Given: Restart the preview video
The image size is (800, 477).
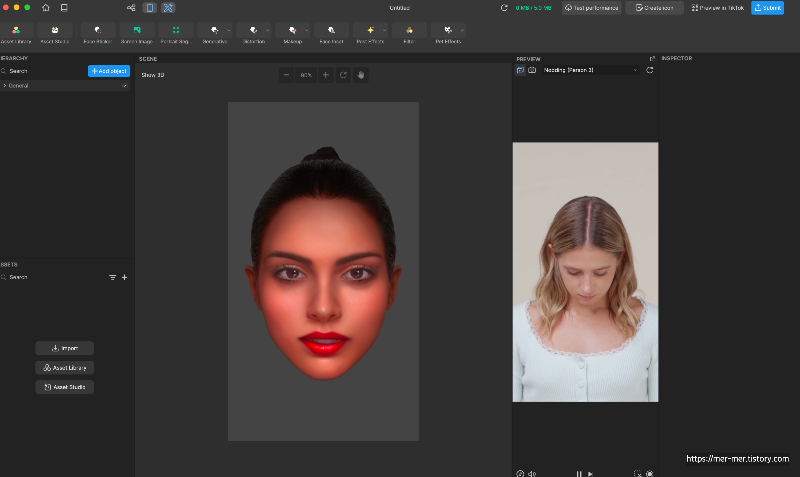Looking at the screenshot, I should 649,70.
